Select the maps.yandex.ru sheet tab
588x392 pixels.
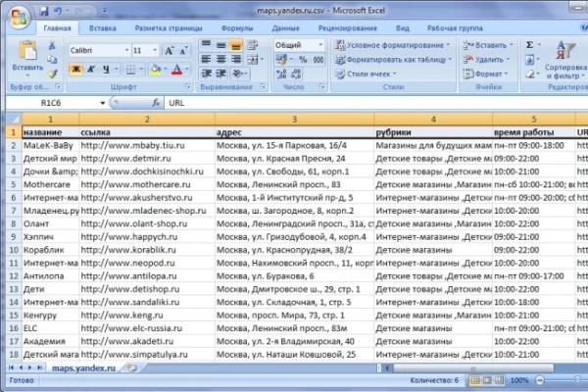coord(83,368)
